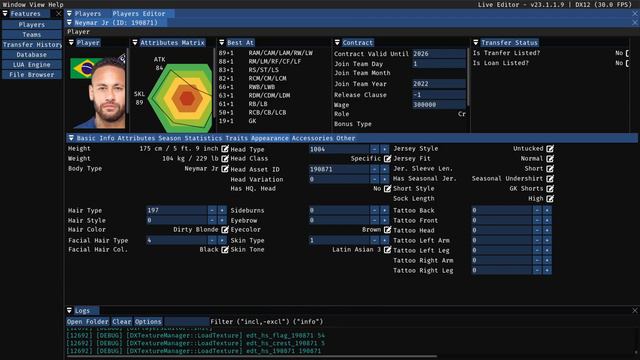Click the Wage input field
The width and height of the screenshot is (640, 360).
(x=439, y=104)
